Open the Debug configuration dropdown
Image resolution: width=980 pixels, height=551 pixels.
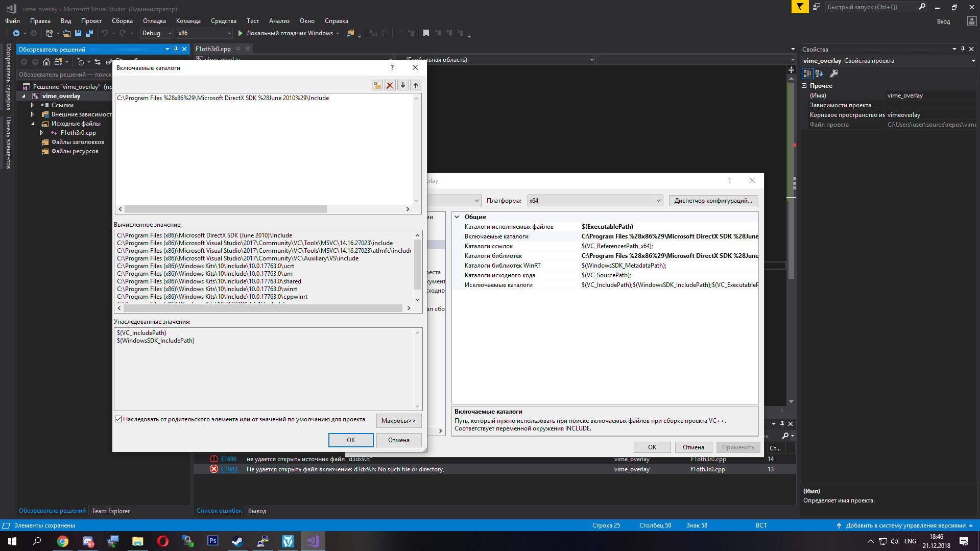click(157, 33)
